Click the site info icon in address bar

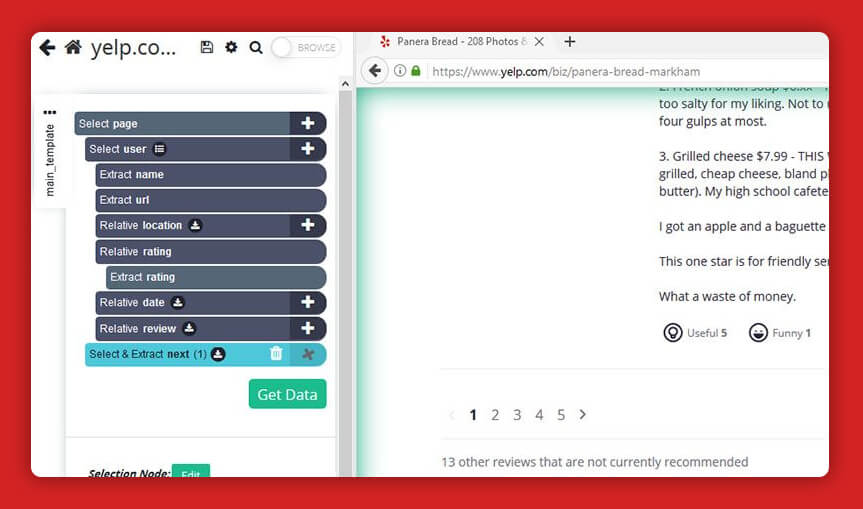(400, 71)
